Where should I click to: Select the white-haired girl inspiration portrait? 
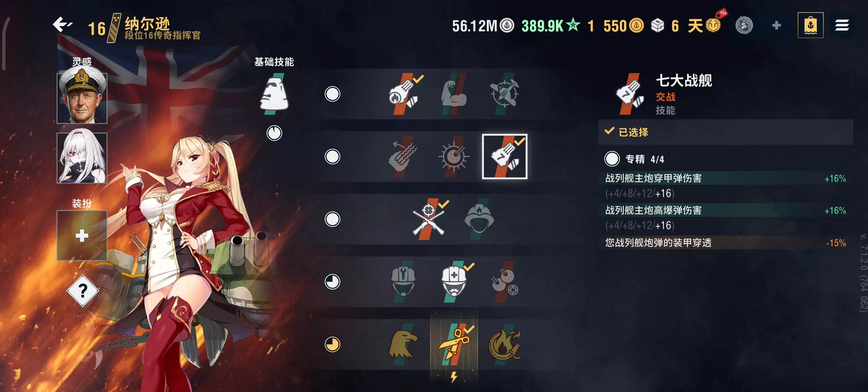click(x=82, y=158)
